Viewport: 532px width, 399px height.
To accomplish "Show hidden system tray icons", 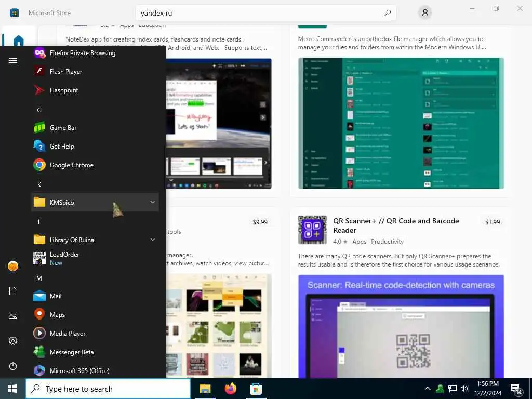I will pos(428,389).
